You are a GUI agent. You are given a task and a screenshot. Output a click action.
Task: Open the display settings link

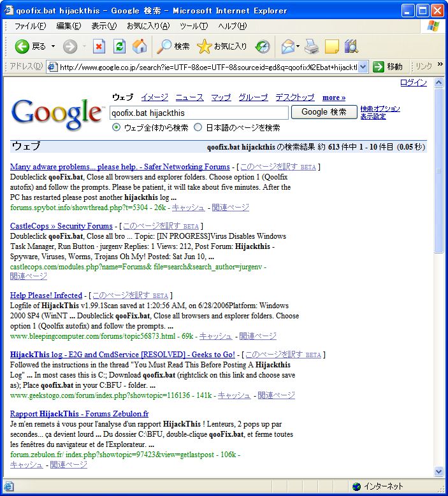coord(373,117)
